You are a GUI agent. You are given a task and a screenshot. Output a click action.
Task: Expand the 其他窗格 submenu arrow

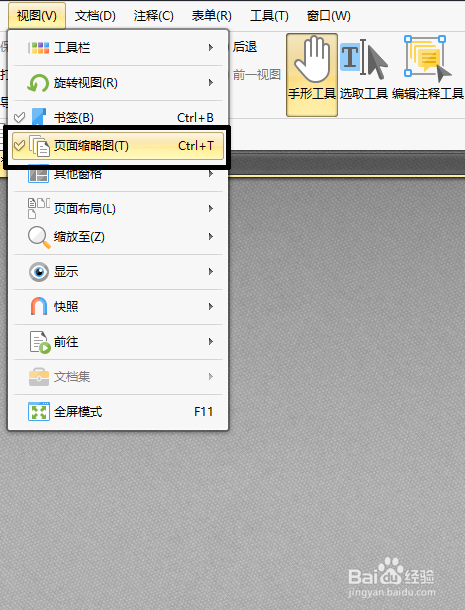click(x=211, y=174)
